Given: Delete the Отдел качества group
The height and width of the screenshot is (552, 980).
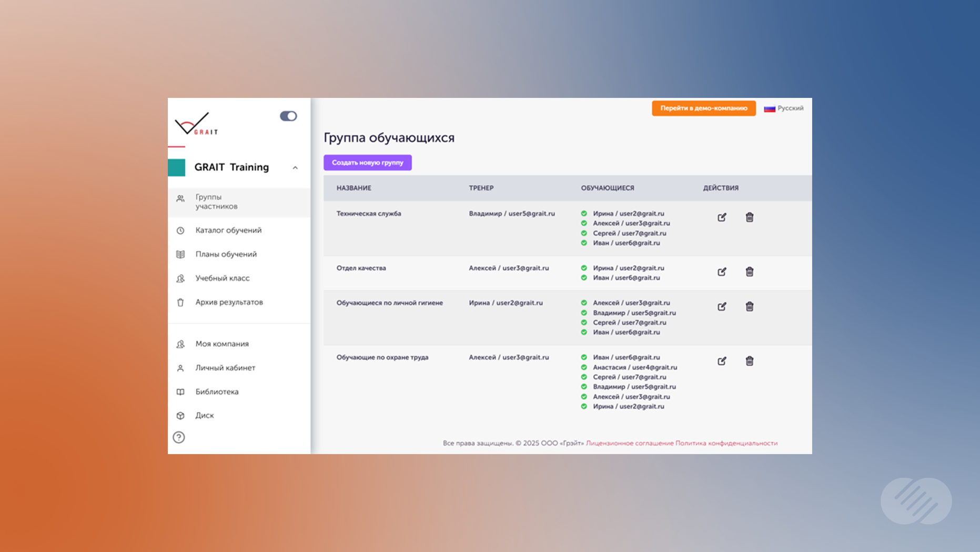Looking at the screenshot, I should pyautogui.click(x=749, y=272).
